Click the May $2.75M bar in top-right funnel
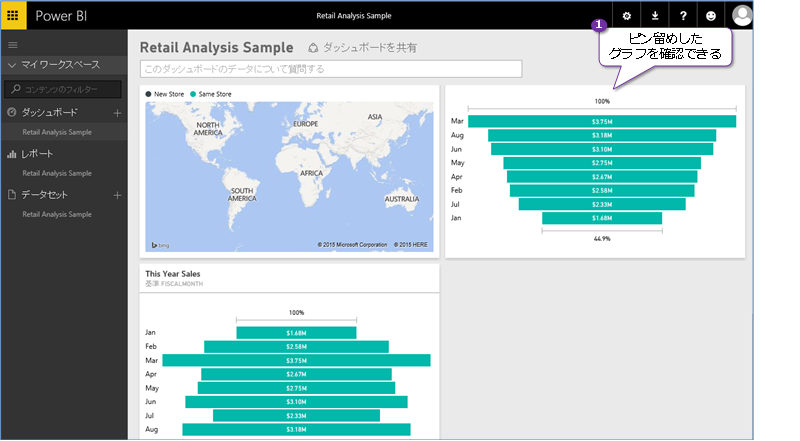 (x=602, y=163)
